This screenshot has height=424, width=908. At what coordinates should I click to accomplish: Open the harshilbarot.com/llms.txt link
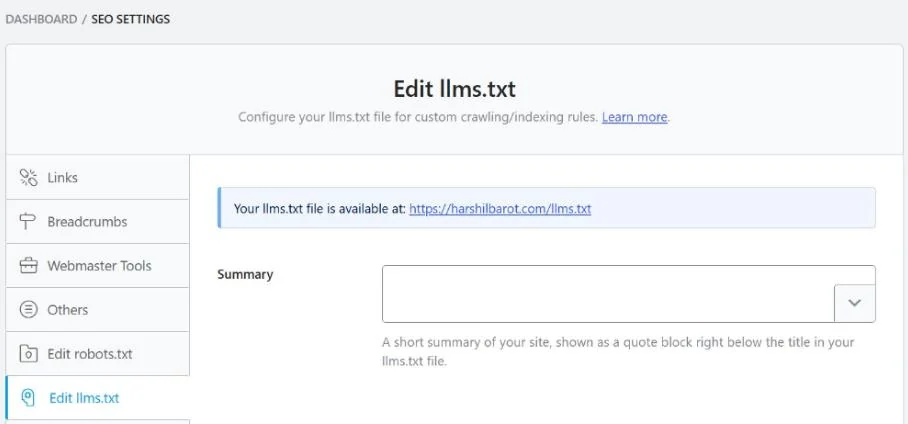pos(500,209)
